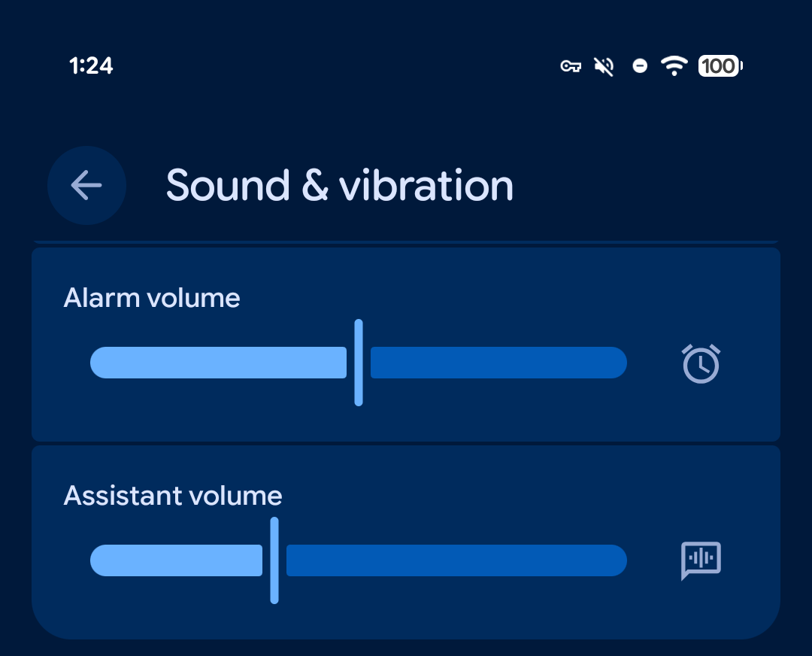The width and height of the screenshot is (812, 656).
Task: Tap the muted speaker status icon
Action: point(604,66)
